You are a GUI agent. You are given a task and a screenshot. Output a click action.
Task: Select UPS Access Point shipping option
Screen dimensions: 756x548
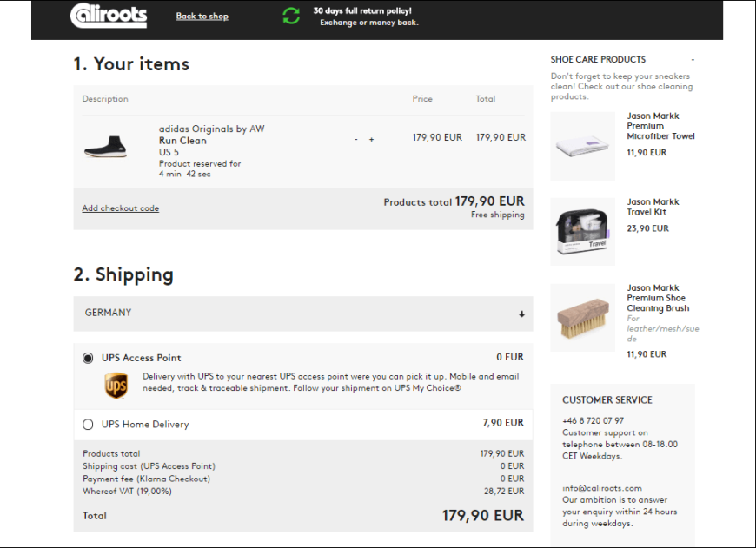coord(88,358)
